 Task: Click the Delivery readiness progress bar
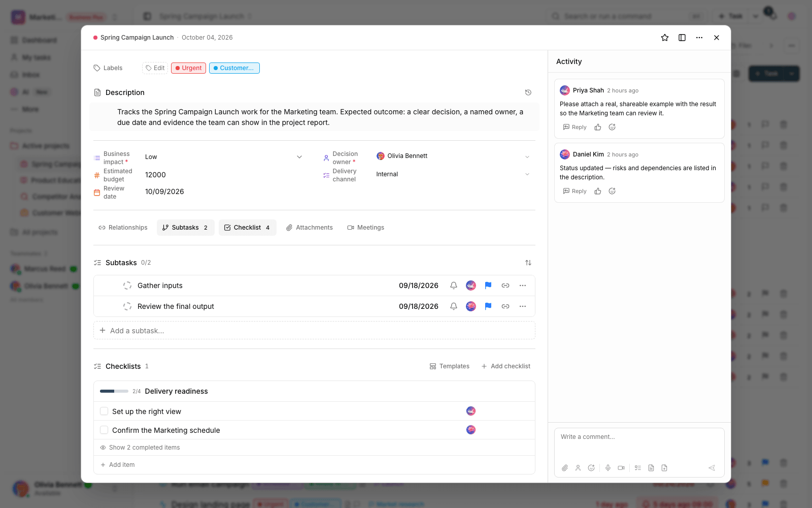click(x=114, y=391)
